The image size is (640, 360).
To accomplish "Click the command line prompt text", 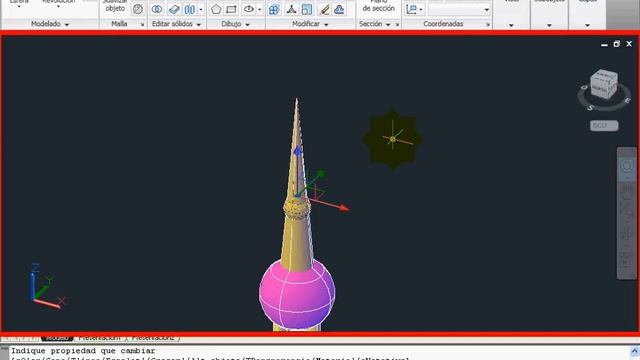I will pos(83,351).
